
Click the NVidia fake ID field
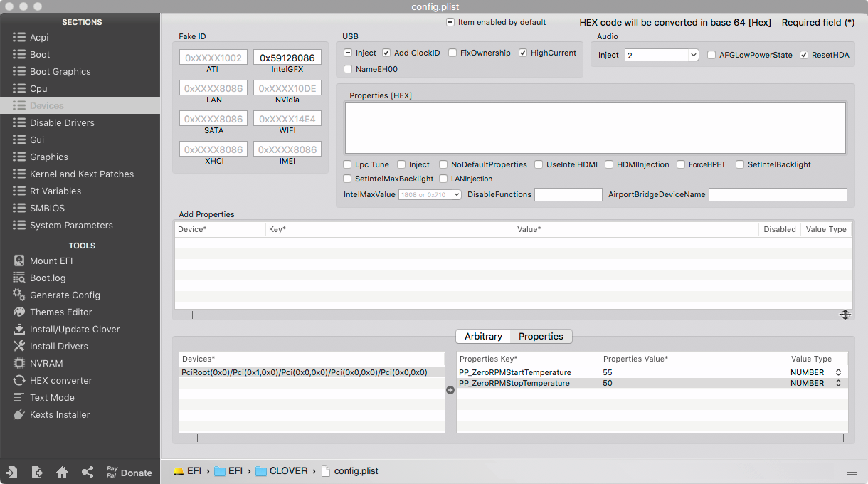(x=287, y=88)
